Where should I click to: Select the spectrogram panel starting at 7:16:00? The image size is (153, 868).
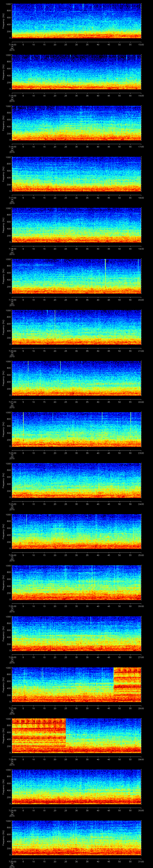coord(77,123)
